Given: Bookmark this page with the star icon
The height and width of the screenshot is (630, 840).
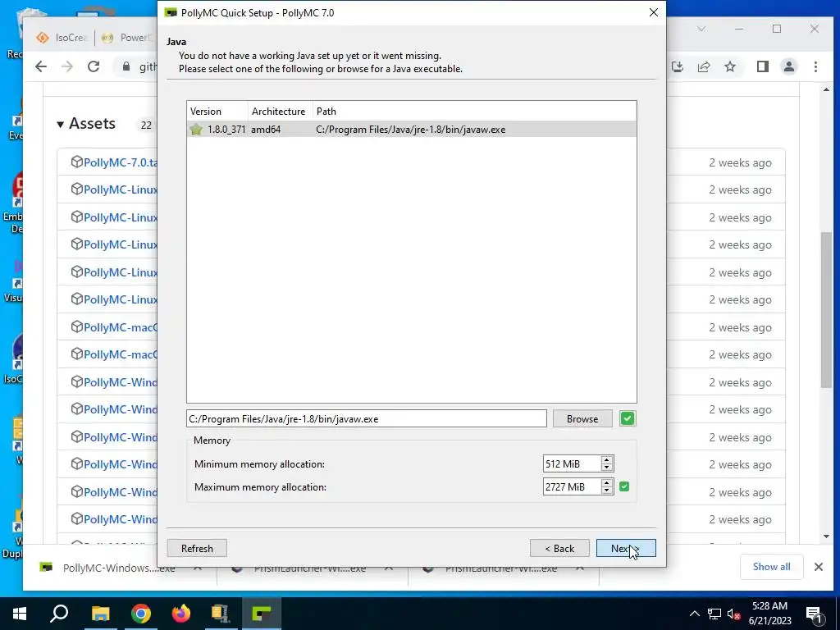Looking at the screenshot, I should tap(730, 66).
